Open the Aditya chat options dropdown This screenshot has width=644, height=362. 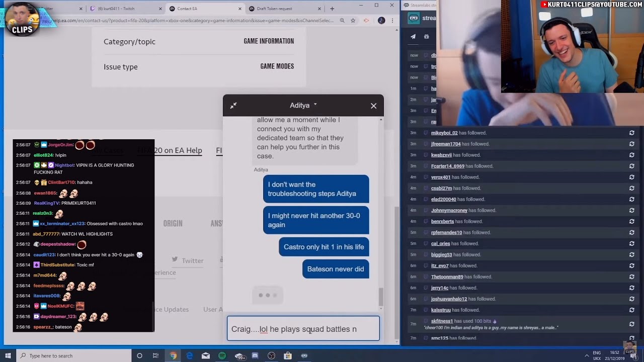coord(315,105)
